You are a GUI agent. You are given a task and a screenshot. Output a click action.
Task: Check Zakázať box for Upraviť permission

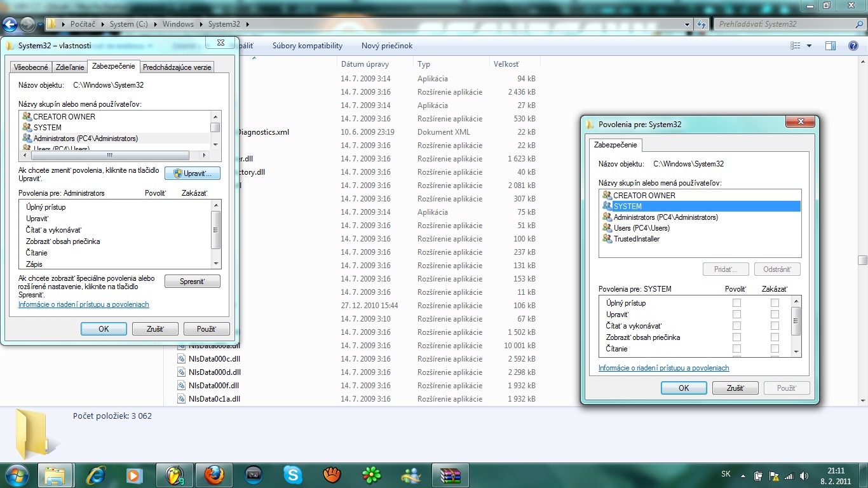(x=775, y=315)
